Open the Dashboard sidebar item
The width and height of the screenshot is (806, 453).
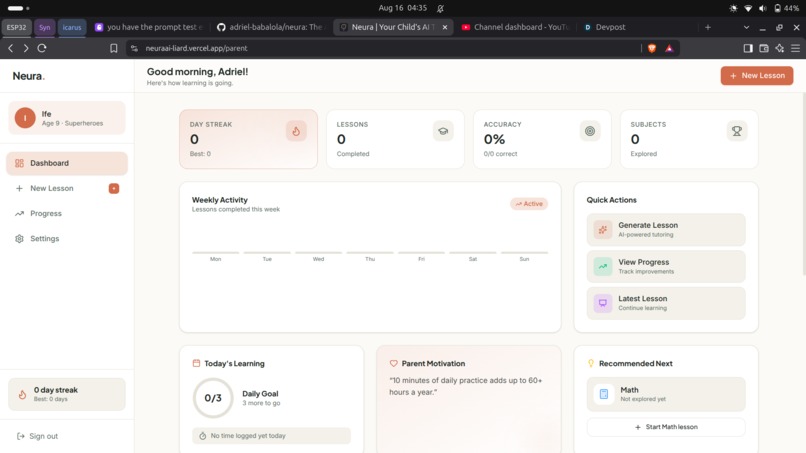click(67, 163)
